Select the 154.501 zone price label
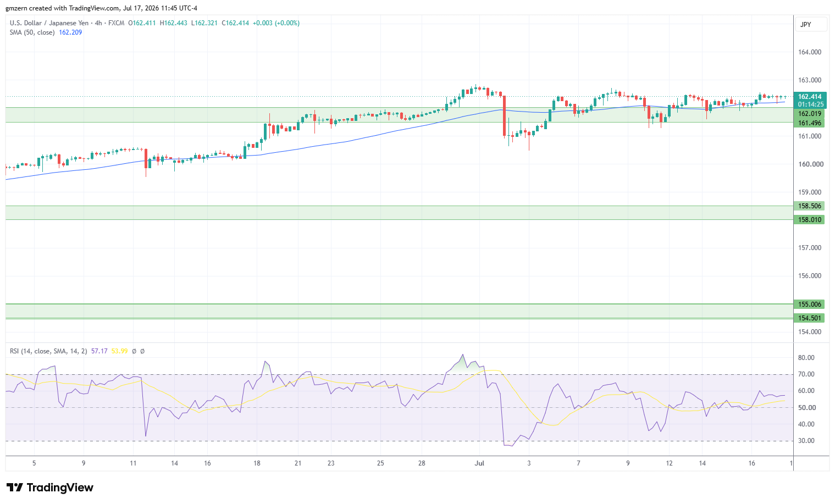Viewport: 835px width, 504px height. [x=809, y=318]
